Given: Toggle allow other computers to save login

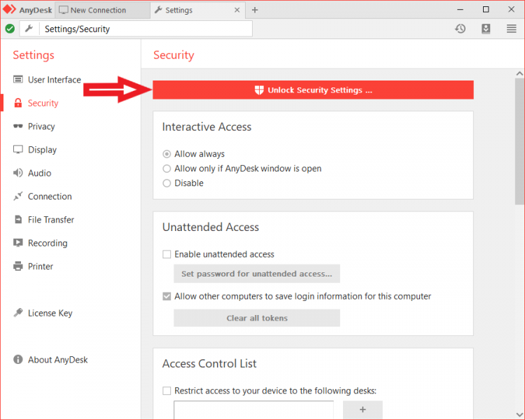Looking at the screenshot, I should click(167, 296).
